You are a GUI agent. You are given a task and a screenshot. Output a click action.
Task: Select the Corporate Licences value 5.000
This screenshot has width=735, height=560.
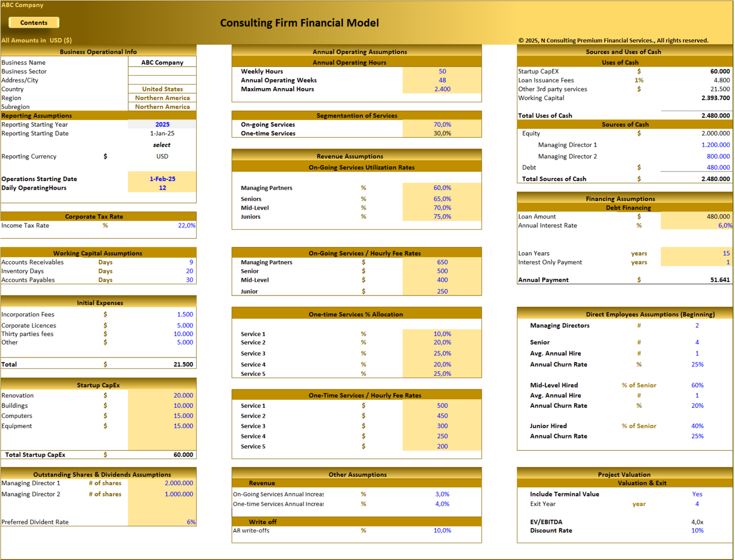(185, 326)
